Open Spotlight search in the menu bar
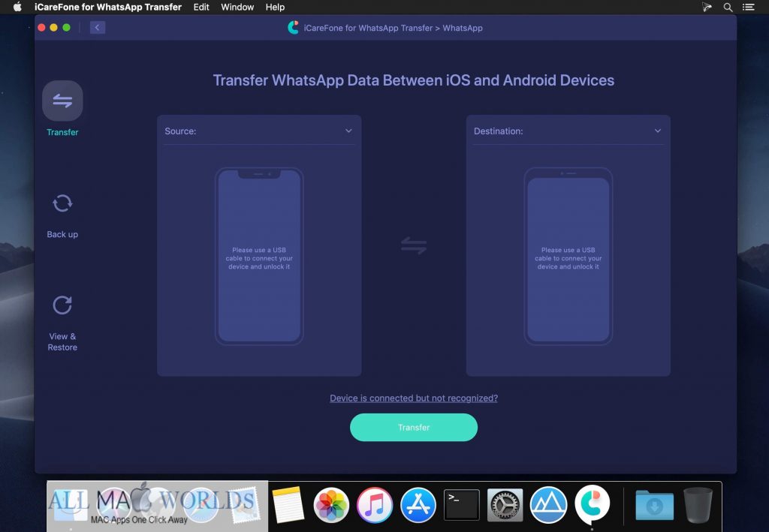The image size is (769, 532). (728, 7)
